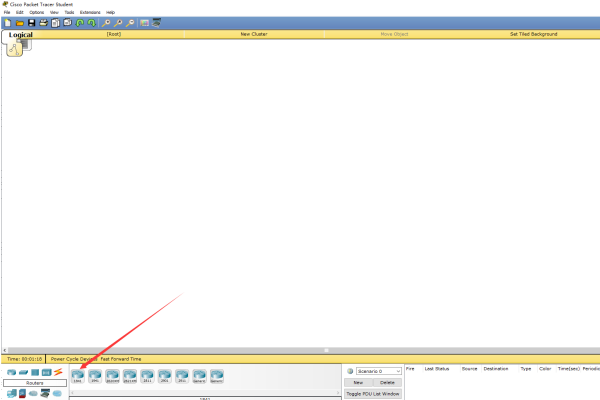
Task: Click the Time display in status bar
Action: (x=24, y=359)
